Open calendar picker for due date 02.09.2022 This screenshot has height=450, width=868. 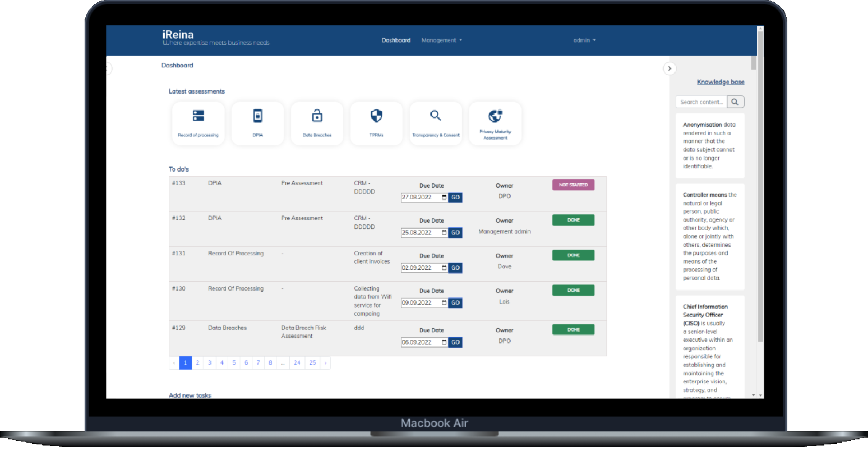pos(444,268)
